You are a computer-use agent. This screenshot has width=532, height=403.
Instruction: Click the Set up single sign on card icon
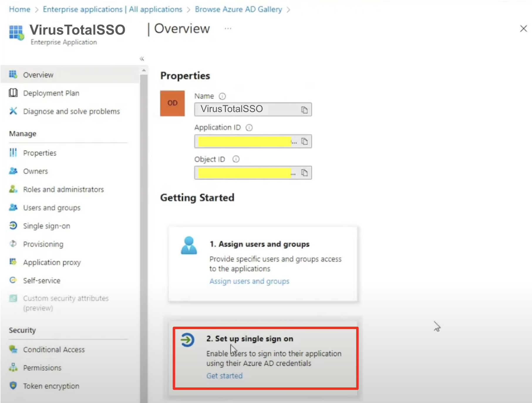(x=187, y=340)
